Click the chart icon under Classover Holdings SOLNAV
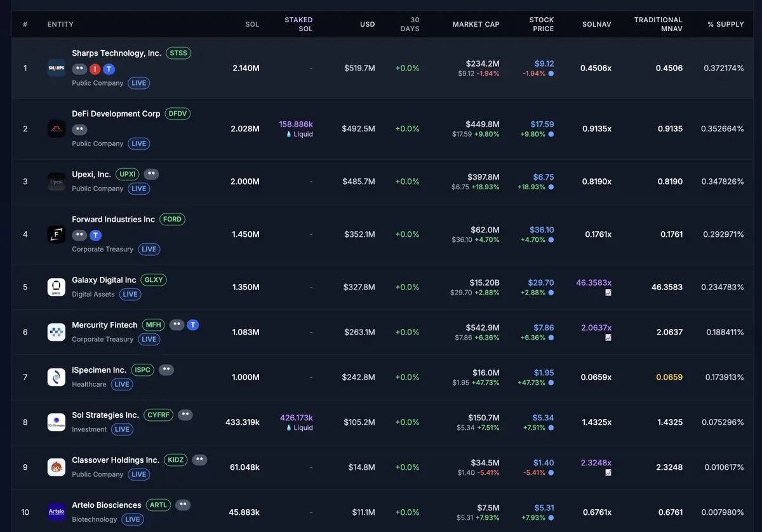This screenshot has width=762, height=532. (608, 473)
